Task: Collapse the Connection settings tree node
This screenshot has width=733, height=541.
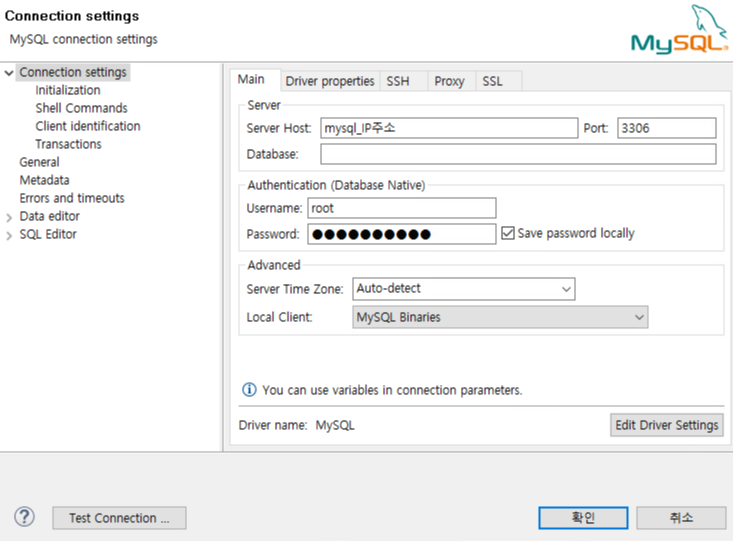Action: point(8,73)
